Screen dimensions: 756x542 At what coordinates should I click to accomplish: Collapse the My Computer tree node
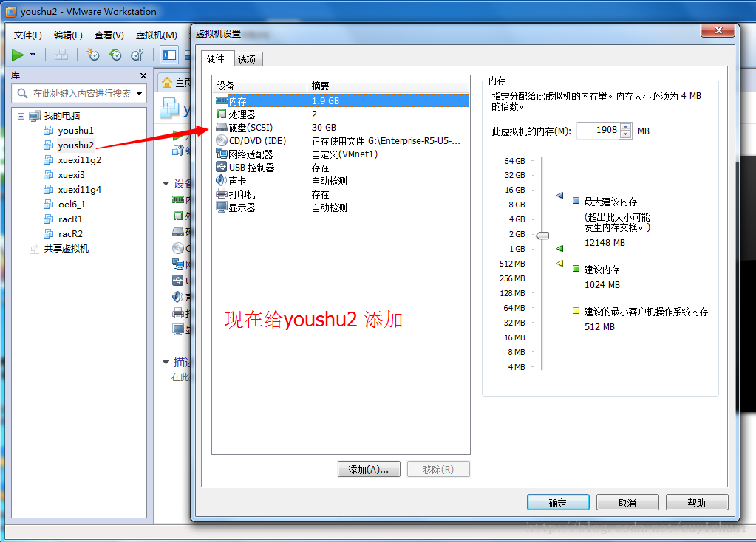click(x=21, y=116)
